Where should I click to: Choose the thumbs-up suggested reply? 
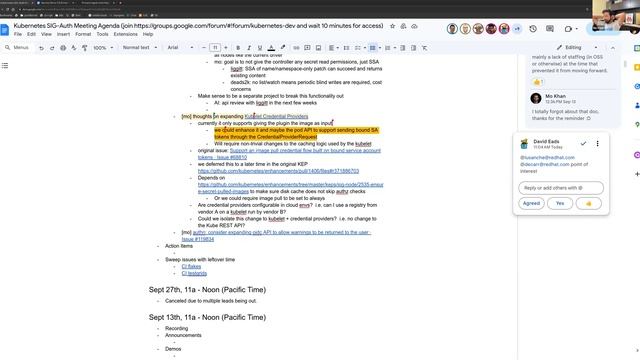pyautogui.click(x=589, y=203)
